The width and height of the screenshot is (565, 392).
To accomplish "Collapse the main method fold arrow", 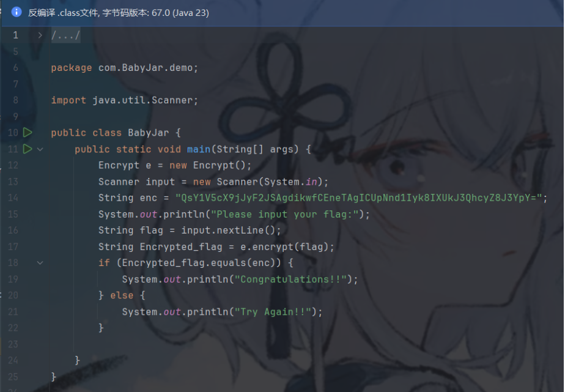I will pyautogui.click(x=40, y=149).
